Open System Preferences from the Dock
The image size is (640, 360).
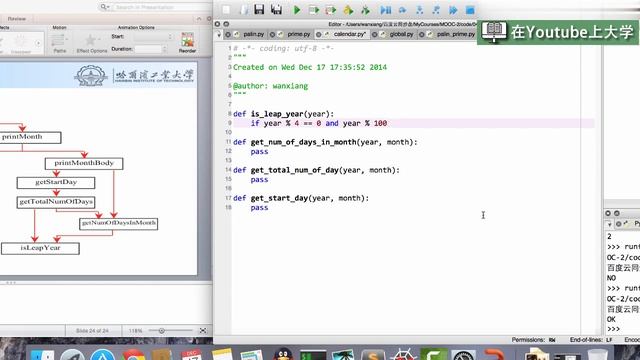pyautogui.click(x=463, y=355)
